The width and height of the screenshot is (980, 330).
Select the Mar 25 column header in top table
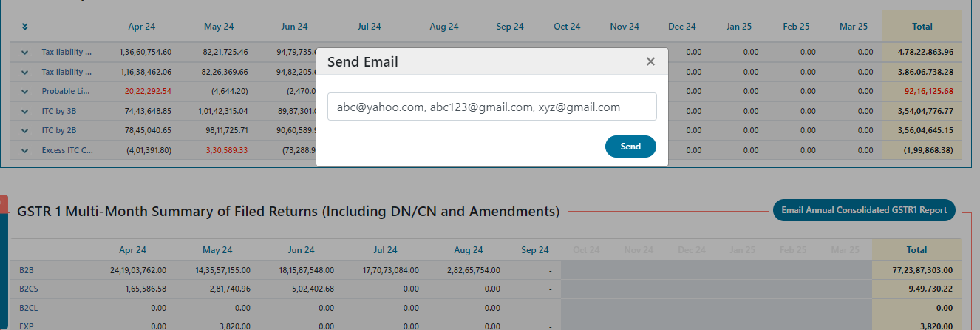[854, 27]
